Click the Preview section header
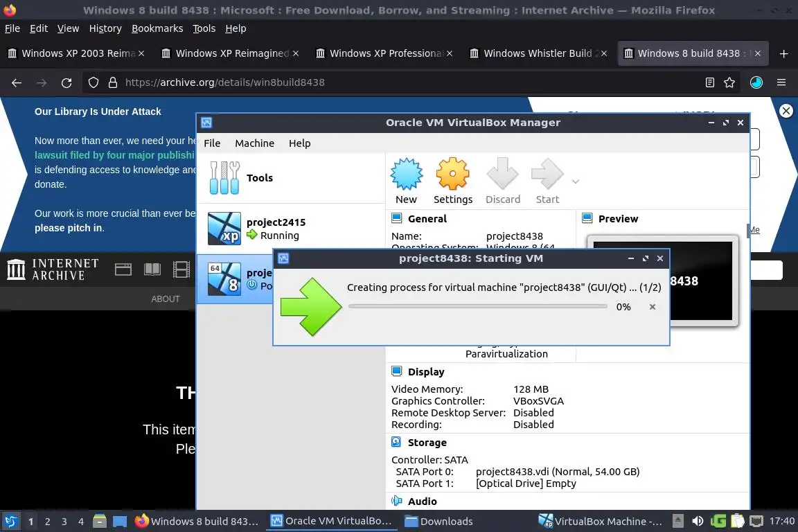 pos(618,219)
